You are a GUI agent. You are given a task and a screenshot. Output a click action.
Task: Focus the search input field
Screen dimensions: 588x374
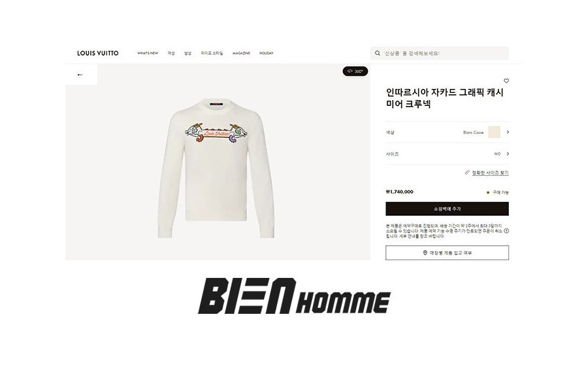click(x=440, y=53)
